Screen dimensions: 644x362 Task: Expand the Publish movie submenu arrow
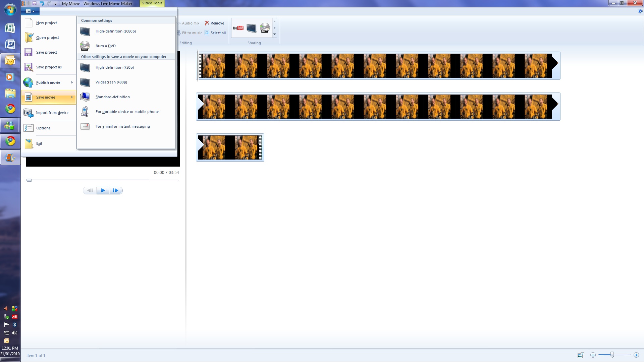pyautogui.click(x=72, y=82)
